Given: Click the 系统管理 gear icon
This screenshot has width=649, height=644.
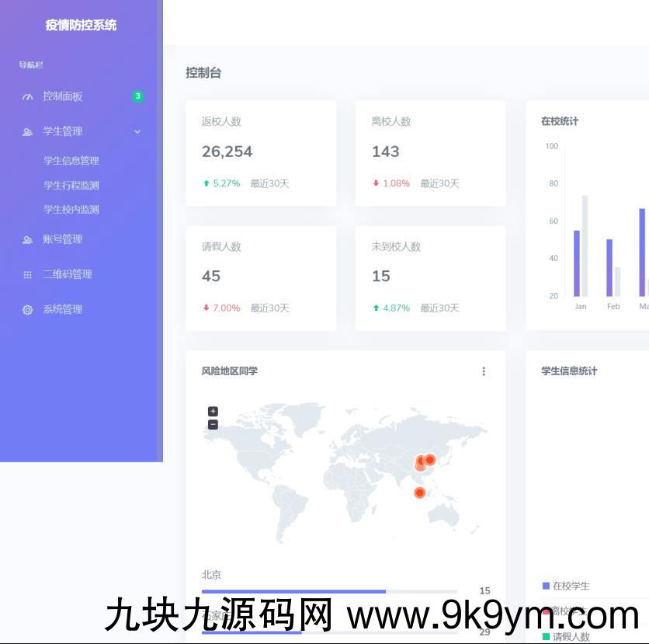Looking at the screenshot, I should point(28,310).
